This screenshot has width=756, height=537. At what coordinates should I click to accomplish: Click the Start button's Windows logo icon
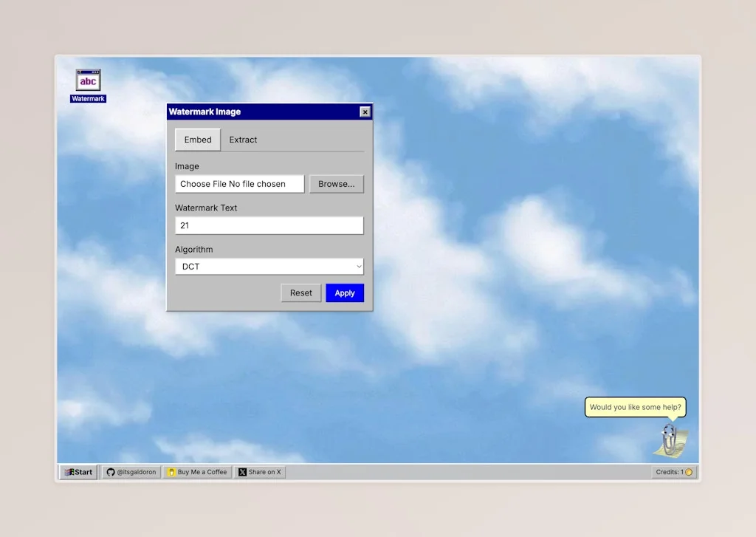[70, 471]
